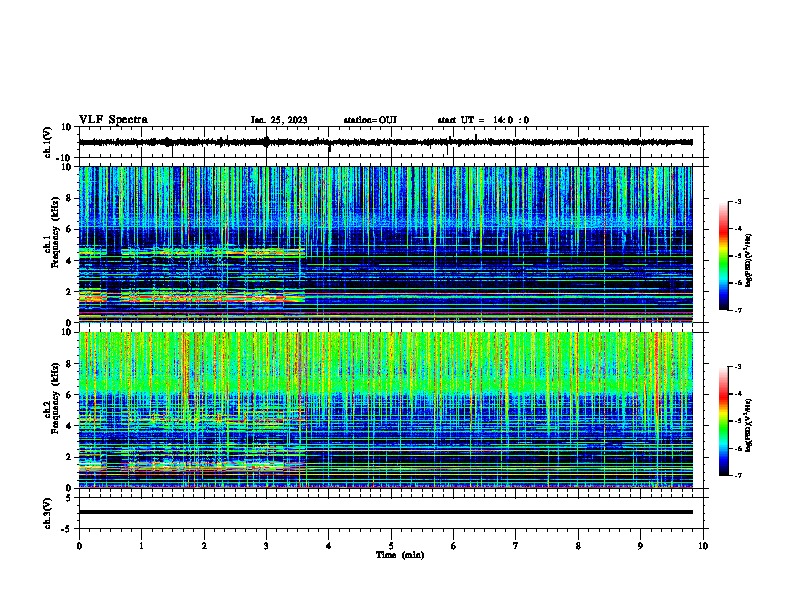
Task: Click time axis tick label "5" under the plots
Action: coord(391,546)
